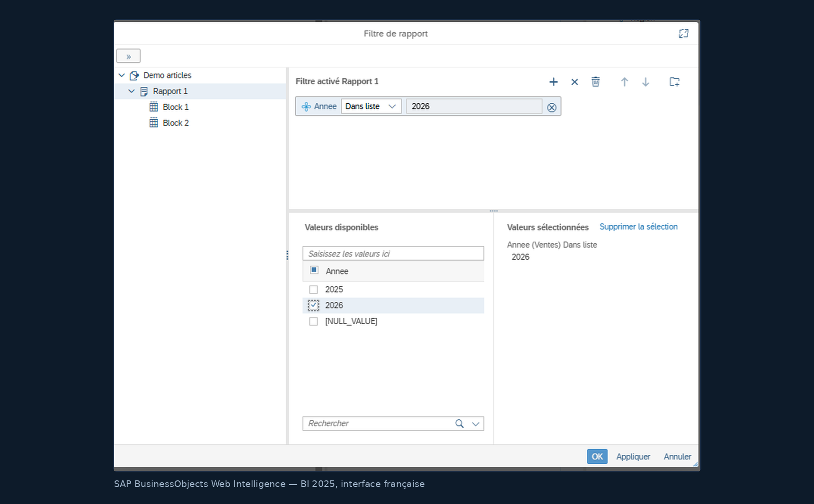
Task: Open the Dans liste operator dropdown
Action: 371,106
